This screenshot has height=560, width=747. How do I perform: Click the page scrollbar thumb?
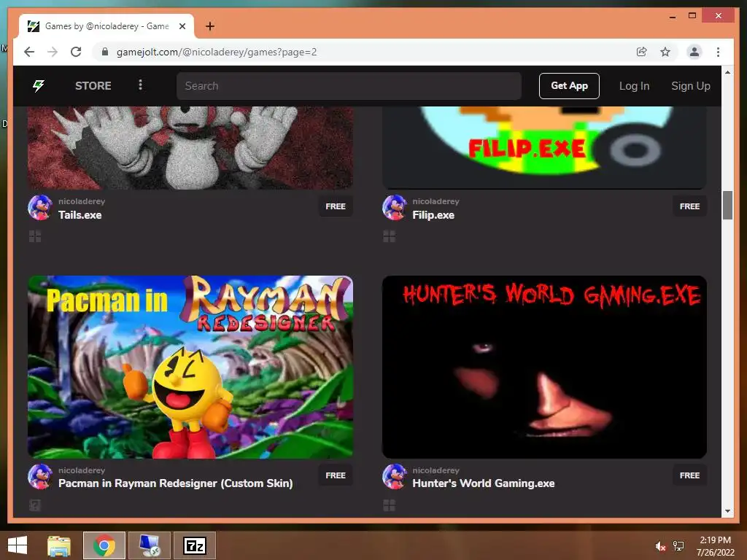coord(727,205)
